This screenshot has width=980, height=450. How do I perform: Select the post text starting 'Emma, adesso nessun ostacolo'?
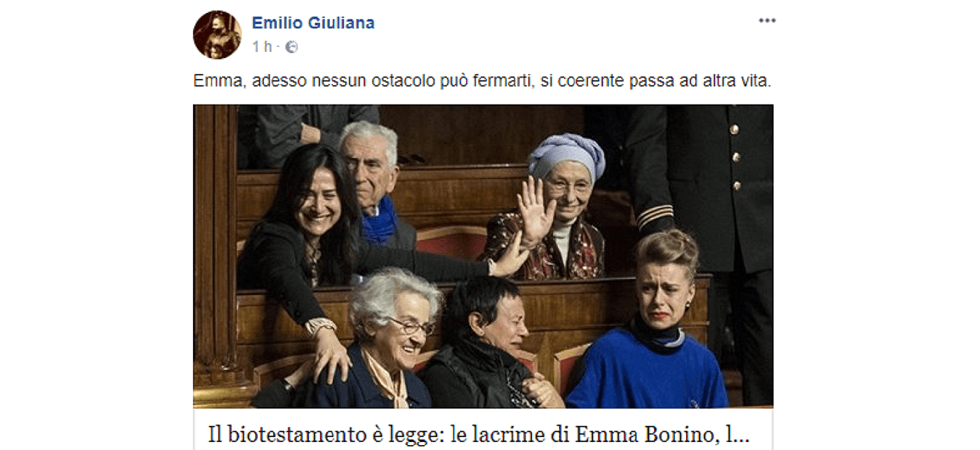click(x=482, y=81)
